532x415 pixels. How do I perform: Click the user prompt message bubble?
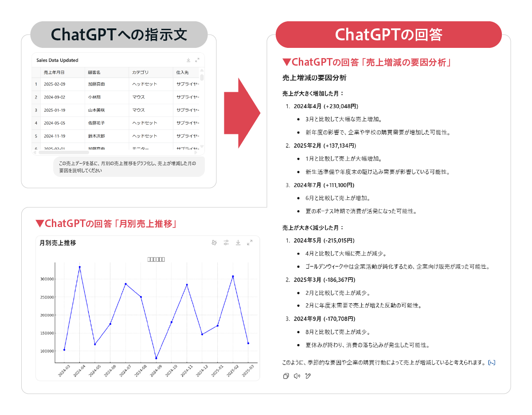pos(129,167)
